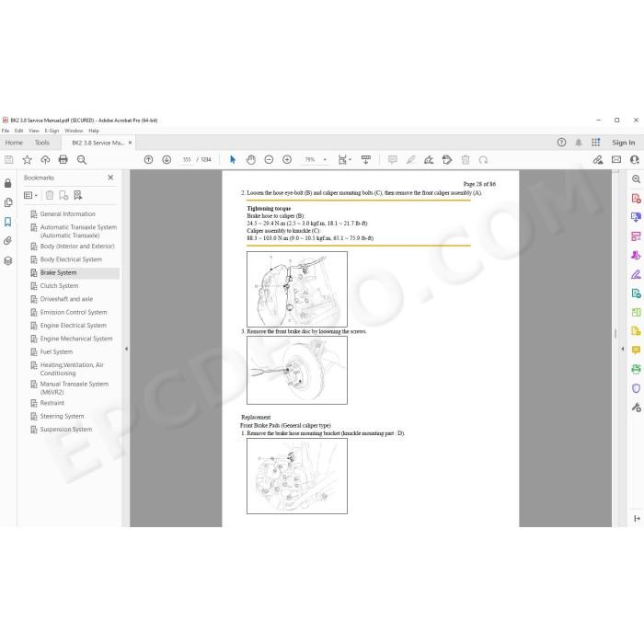The height and width of the screenshot is (644, 644).
Task: Choose the arrow selection tool
Action: (233, 160)
